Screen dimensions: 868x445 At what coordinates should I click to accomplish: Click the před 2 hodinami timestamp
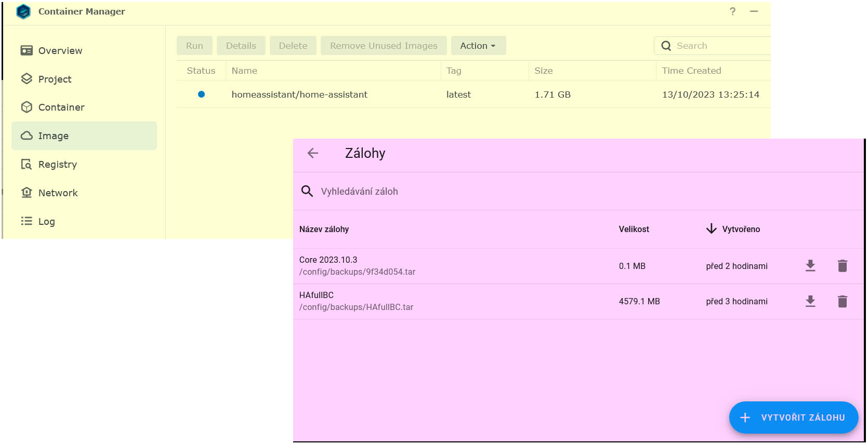click(x=737, y=266)
